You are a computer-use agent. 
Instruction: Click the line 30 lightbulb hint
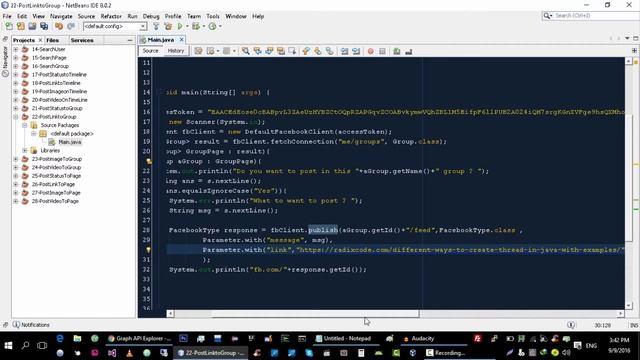coord(149,250)
